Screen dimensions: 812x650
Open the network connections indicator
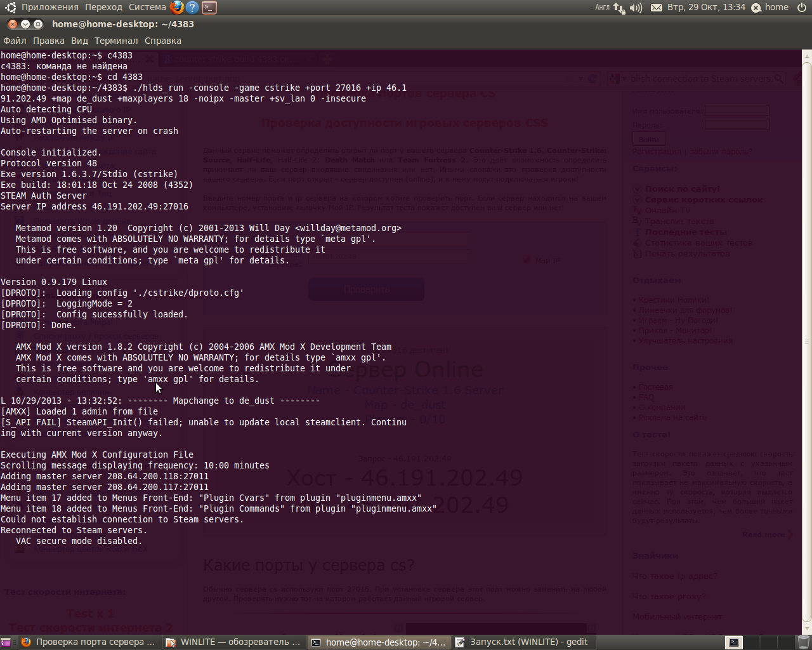pyautogui.click(x=619, y=8)
